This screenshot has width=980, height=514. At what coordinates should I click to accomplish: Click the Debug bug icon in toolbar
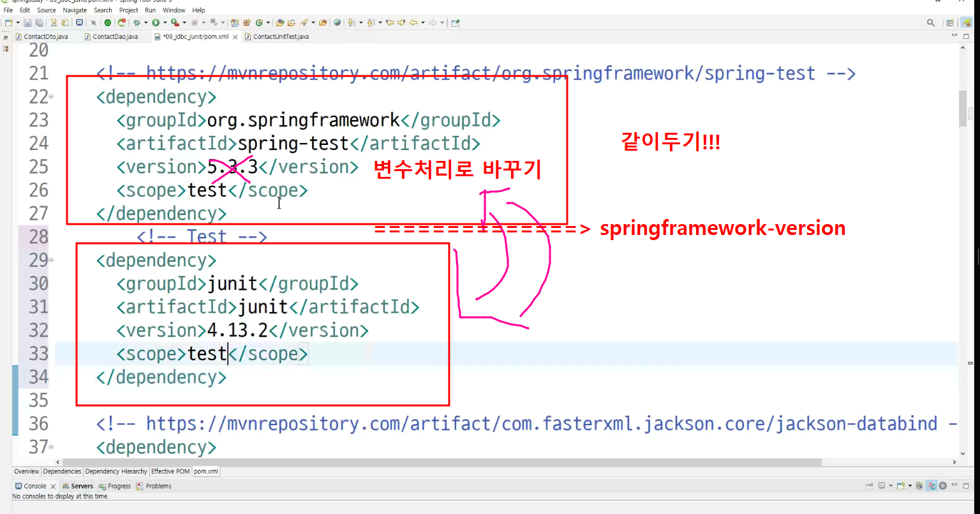tap(137, 22)
